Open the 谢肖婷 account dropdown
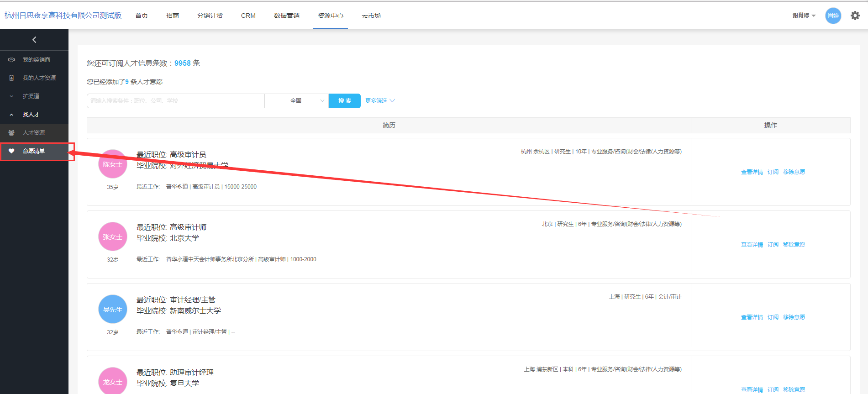The height and width of the screenshot is (394, 868). 804,16
